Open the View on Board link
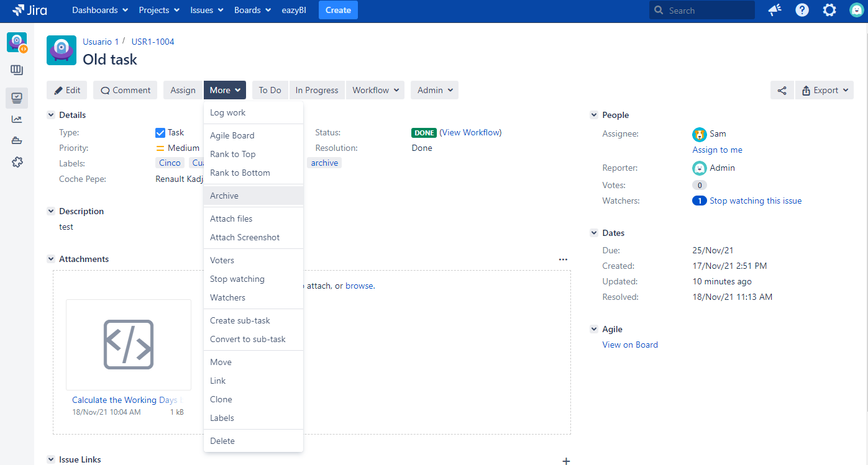868x465 pixels. 630,344
